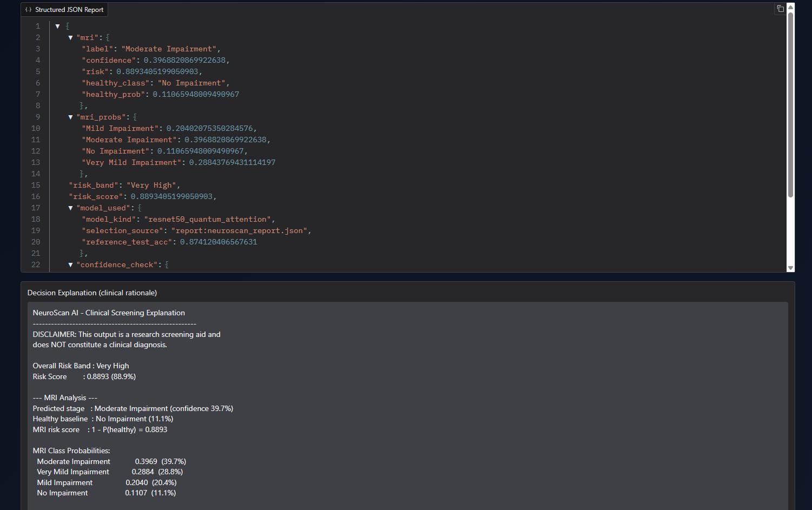This screenshot has height=510, width=812.
Task: Click the JSON viewer vertical scrollbar thumb
Action: [790, 104]
